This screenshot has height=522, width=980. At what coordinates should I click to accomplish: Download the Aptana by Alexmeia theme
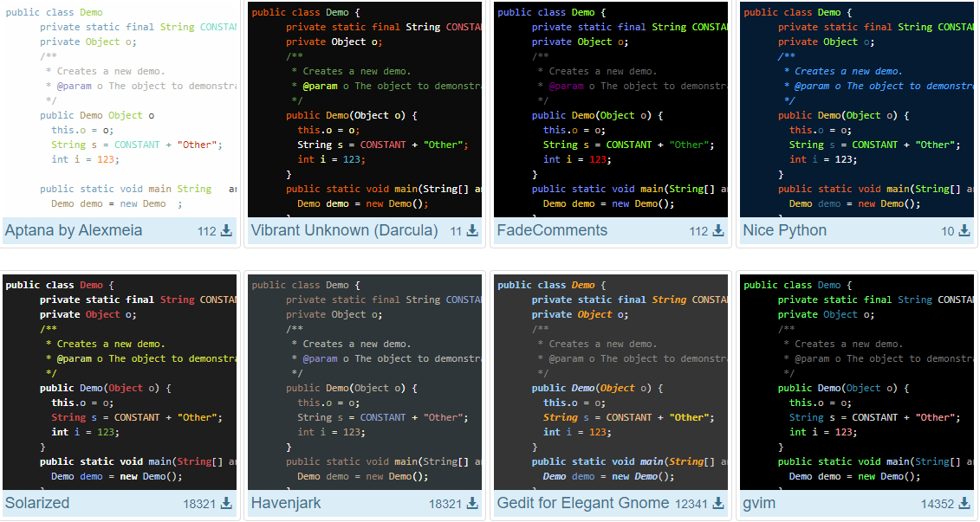pos(227,231)
